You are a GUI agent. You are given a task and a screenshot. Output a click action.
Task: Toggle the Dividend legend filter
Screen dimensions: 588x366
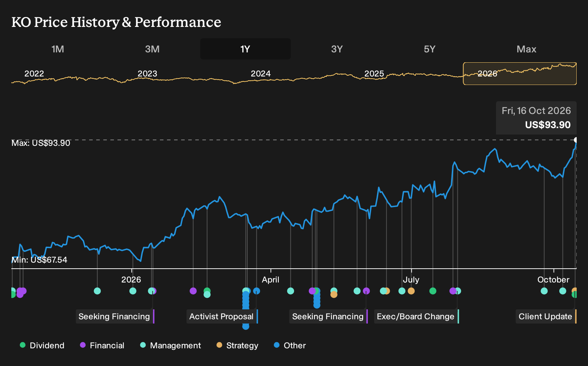[42, 345]
